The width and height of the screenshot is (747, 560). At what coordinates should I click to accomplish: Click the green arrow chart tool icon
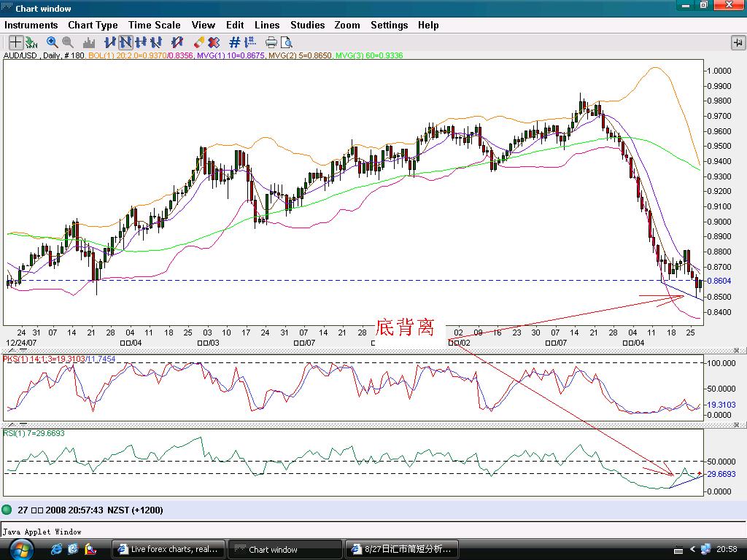[31, 43]
